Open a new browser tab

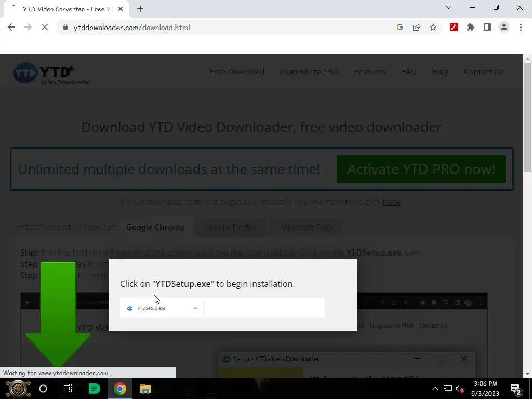140,9
